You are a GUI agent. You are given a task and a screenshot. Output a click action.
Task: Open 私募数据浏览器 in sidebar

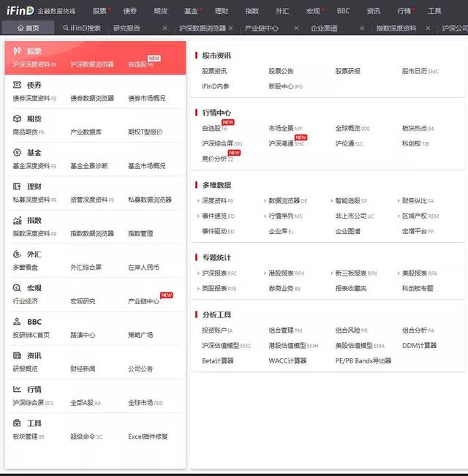150,200
